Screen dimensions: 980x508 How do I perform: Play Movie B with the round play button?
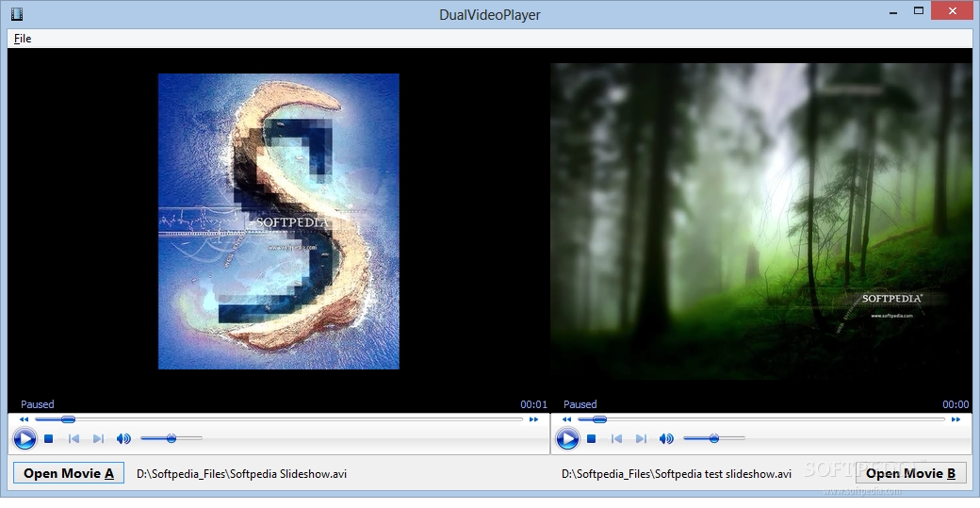[567, 438]
